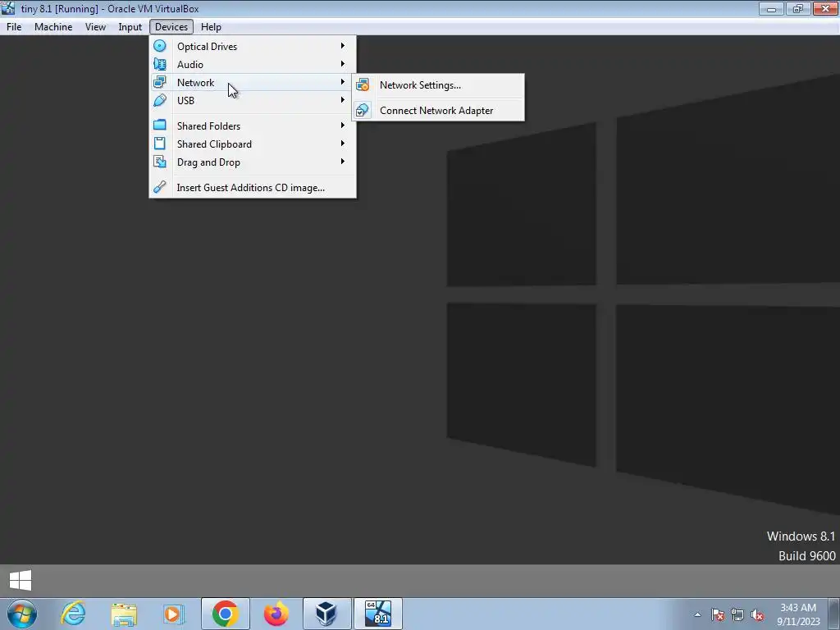
Task: Click the Guest Additions wrench icon
Action: [160, 187]
